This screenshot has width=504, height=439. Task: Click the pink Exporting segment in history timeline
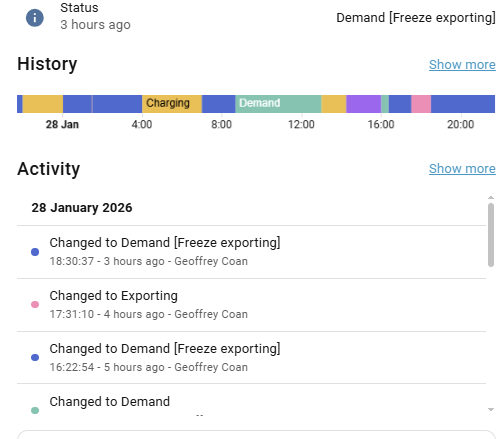pos(421,104)
